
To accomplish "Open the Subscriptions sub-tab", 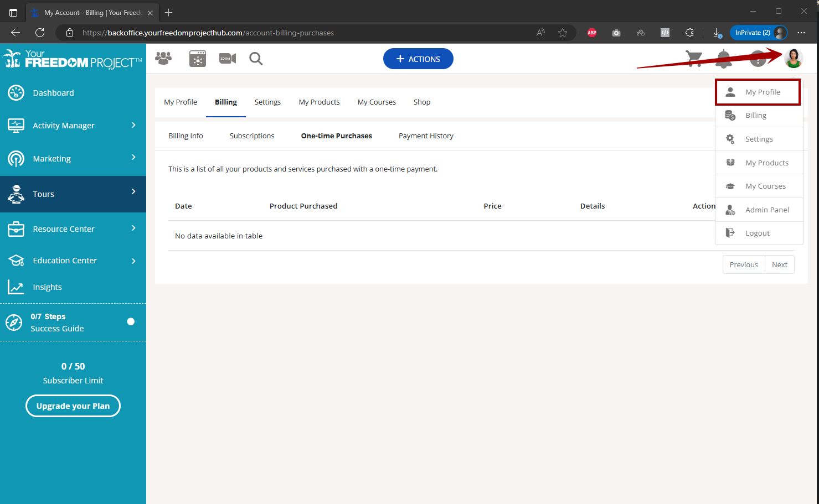I will coord(252,136).
